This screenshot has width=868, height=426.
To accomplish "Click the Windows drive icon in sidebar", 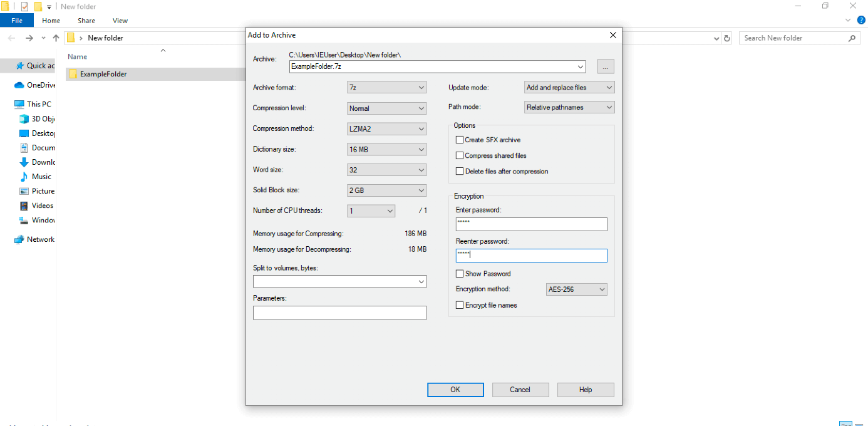I will [24, 220].
